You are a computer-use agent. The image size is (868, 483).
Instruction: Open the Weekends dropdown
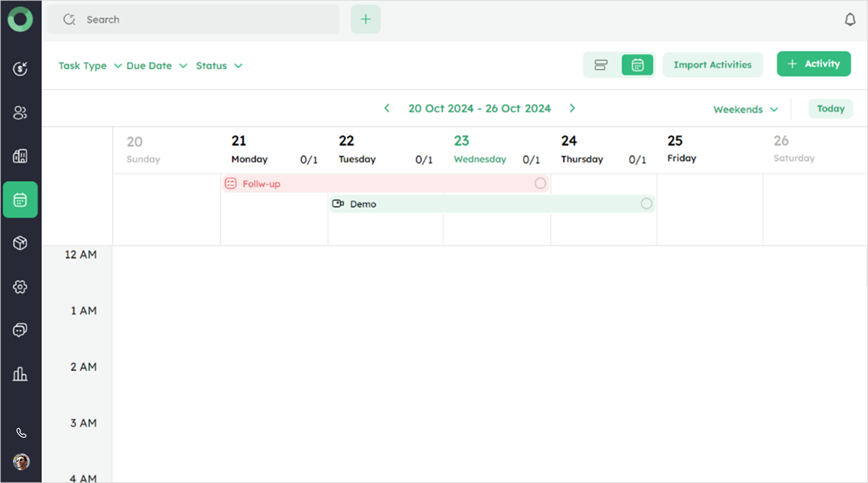(x=745, y=110)
